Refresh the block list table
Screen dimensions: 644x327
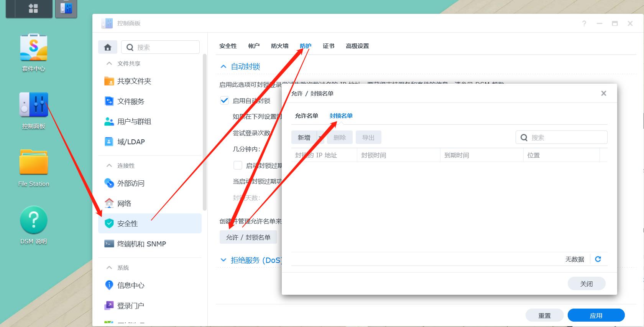click(x=598, y=259)
